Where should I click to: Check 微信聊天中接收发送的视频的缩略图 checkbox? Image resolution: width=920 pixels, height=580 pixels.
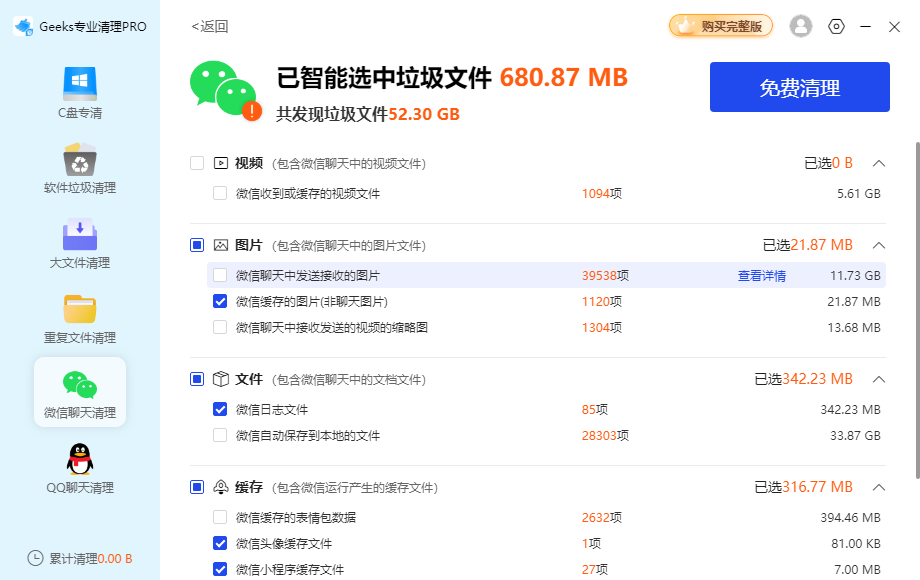click(220, 327)
